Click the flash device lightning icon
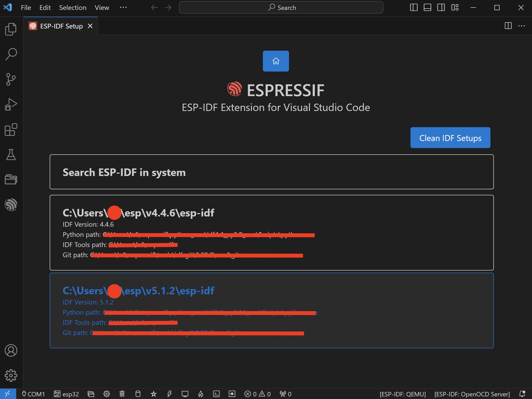Image resolution: width=532 pixels, height=399 pixels. tap(169, 394)
